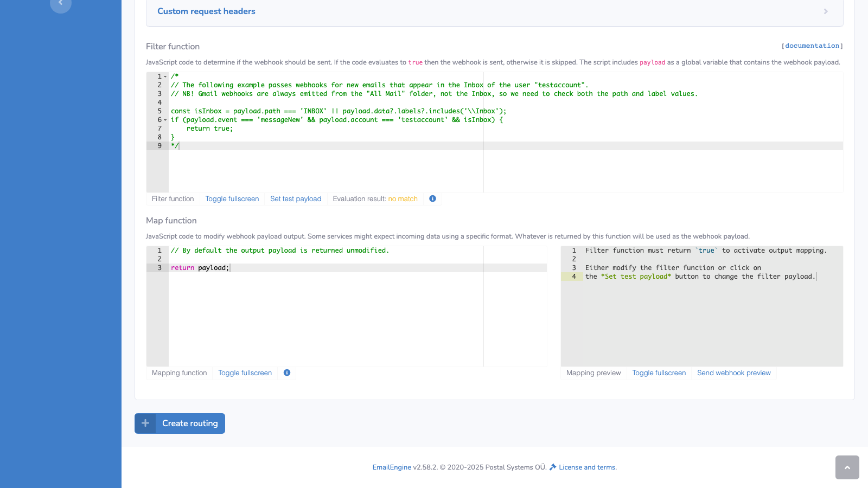
Task: Open the filter function documentation link
Action: point(812,46)
